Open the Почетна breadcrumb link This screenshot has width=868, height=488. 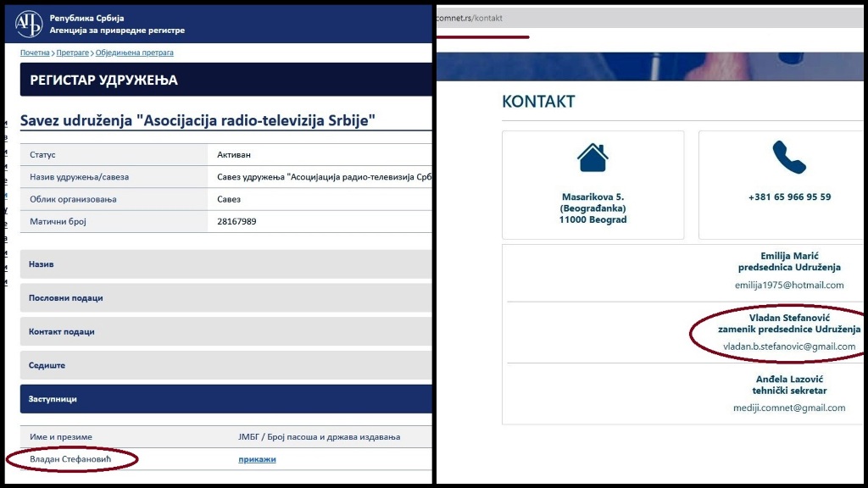(35, 53)
